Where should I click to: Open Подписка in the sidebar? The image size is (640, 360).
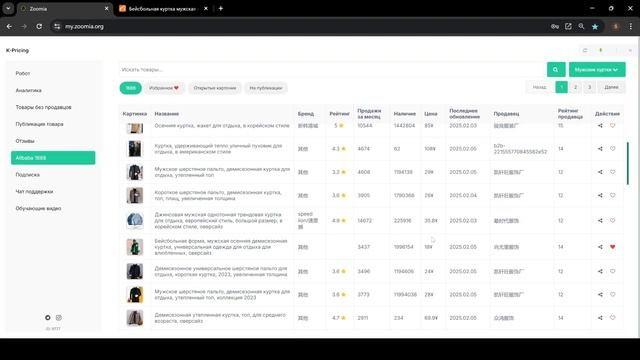point(53,175)
